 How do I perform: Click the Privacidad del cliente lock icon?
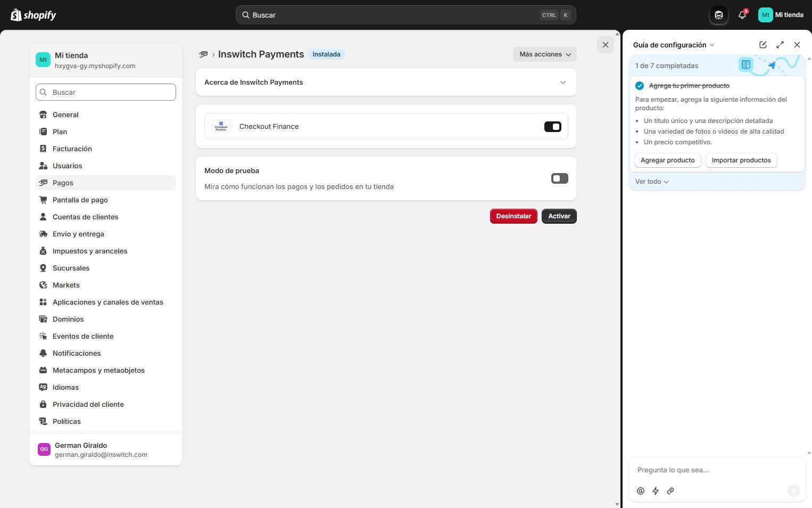point(43,404)
